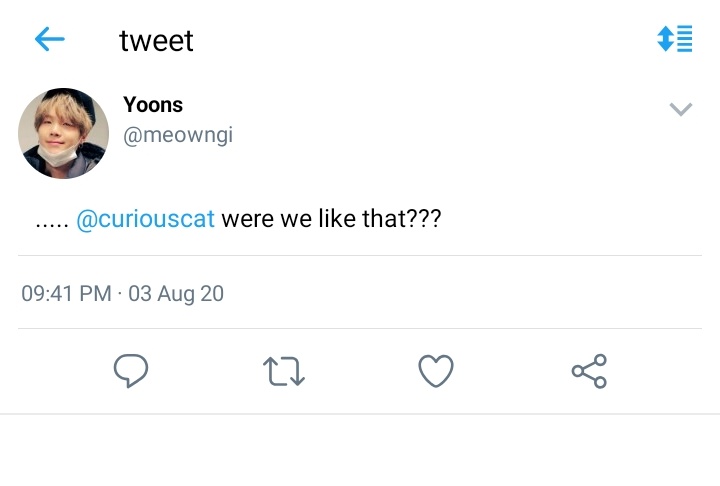Tap the word "were" after the mention

pyautogui.click(x=248, y=219)
